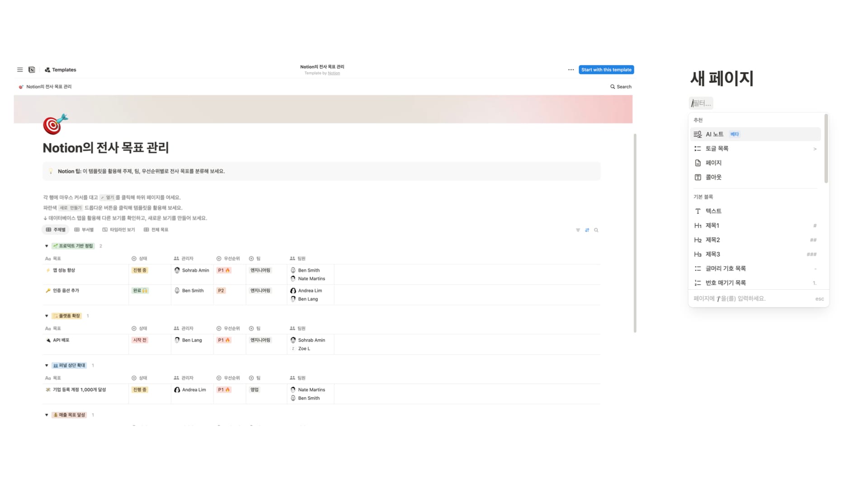The image size is (868, 488).
Task: Select 제목3 heading block
Action: pos(755,254)
